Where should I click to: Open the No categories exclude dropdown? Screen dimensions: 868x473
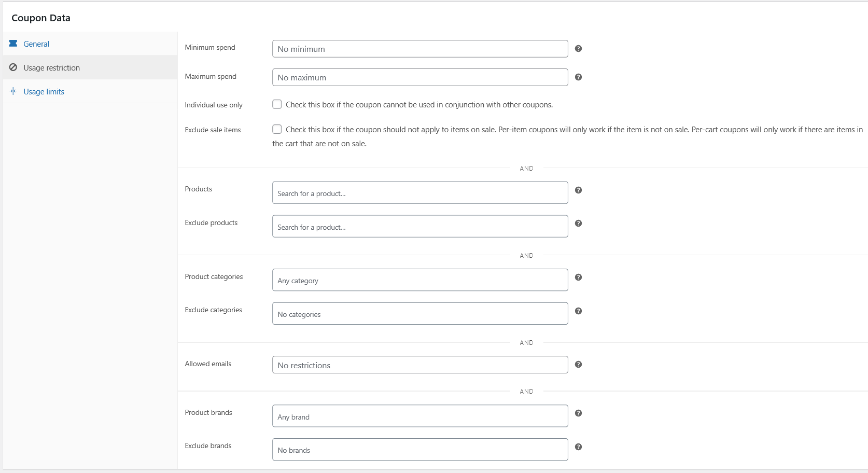419,314
